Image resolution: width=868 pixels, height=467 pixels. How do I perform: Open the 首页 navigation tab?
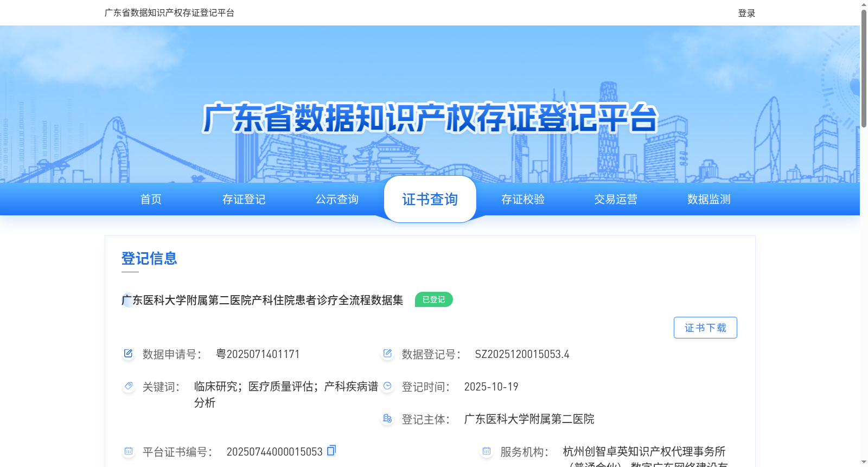coord(151,199)
